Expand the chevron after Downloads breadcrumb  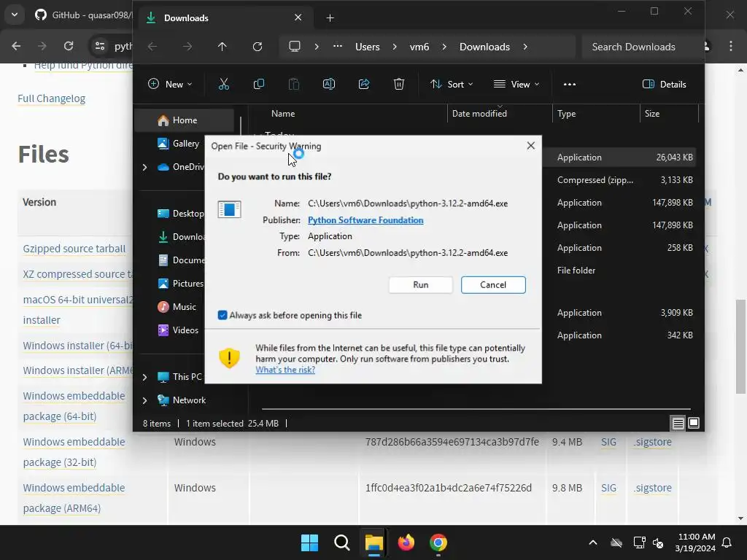tap(525, 47)
